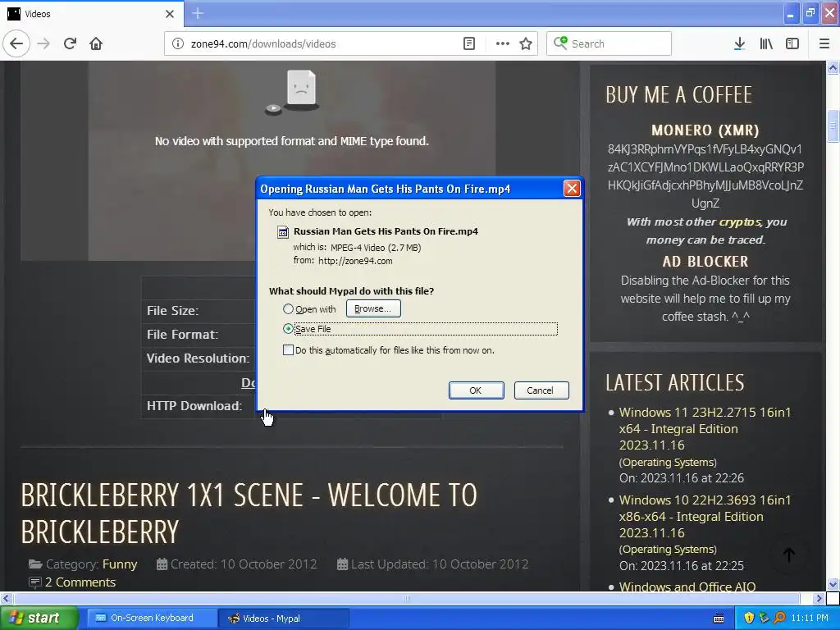The image size is (840, 630).
Task: Check Do this automatically for files
Action: [288, 349]
